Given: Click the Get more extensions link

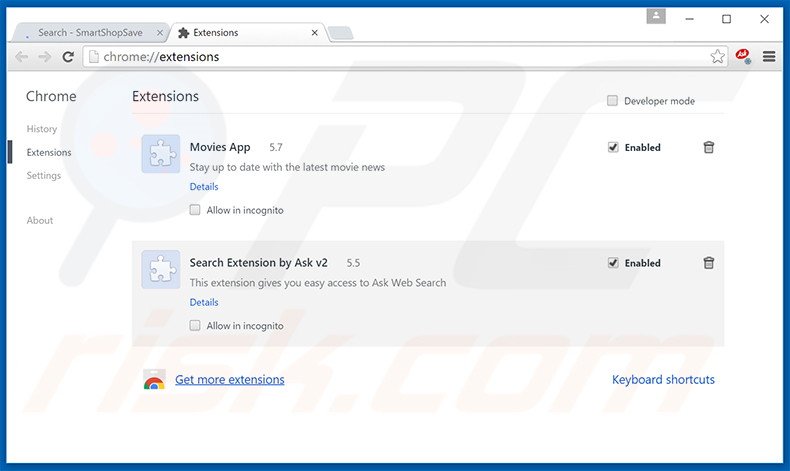Looking at the screenshot, I should [229, 380].
